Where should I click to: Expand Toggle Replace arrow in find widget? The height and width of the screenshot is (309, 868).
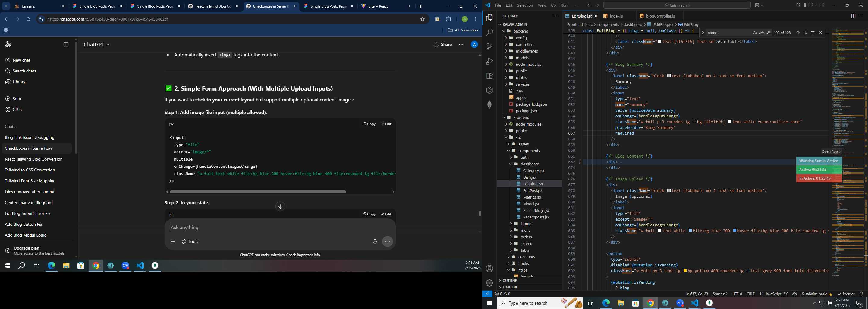703,33
